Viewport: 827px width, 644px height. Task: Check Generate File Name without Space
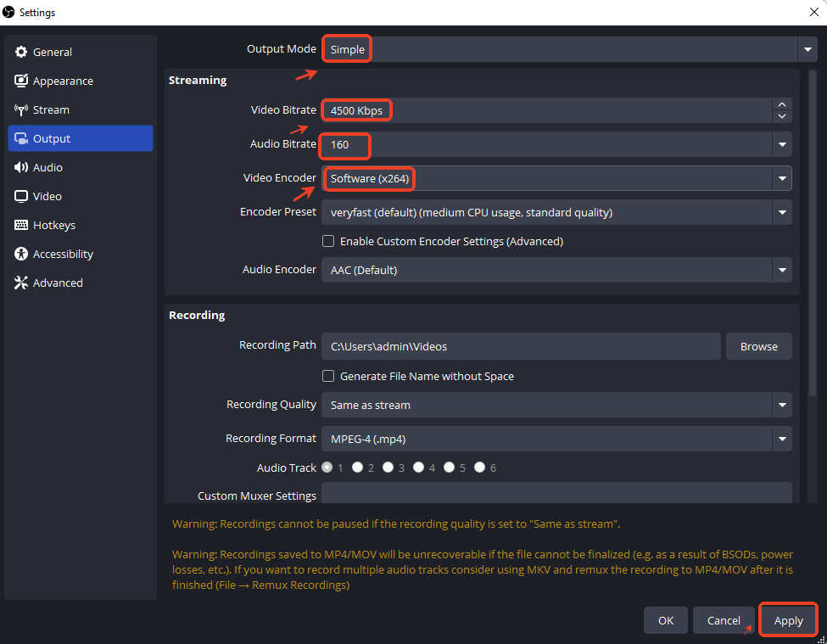click(328, 376)
